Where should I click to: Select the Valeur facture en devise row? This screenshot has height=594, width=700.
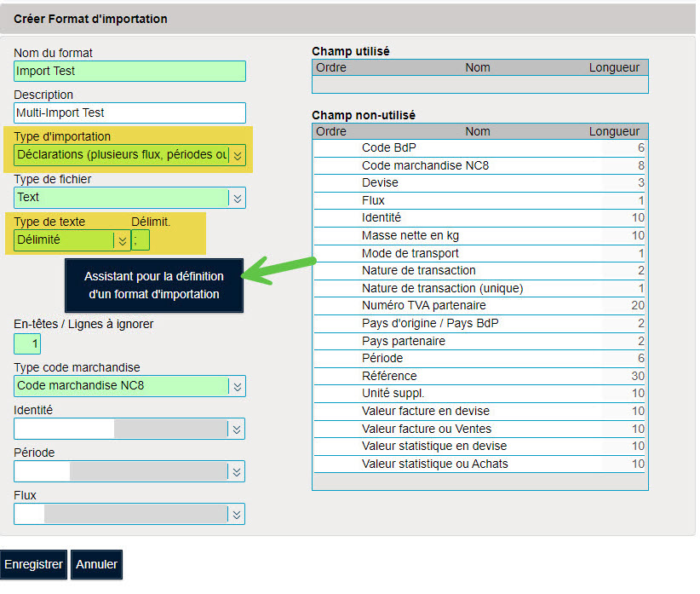coord(480,412)
